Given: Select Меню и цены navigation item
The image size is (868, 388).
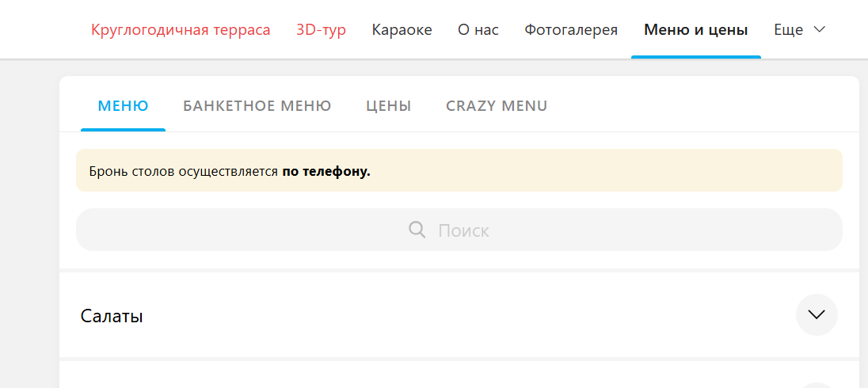Looking at the screenshot, I should point(696,30).
